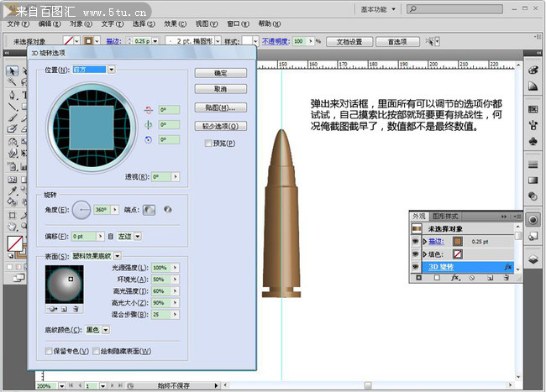Click the X-axis rotation icon
Screen dimensions: 546x392
(x=148, y=109)
